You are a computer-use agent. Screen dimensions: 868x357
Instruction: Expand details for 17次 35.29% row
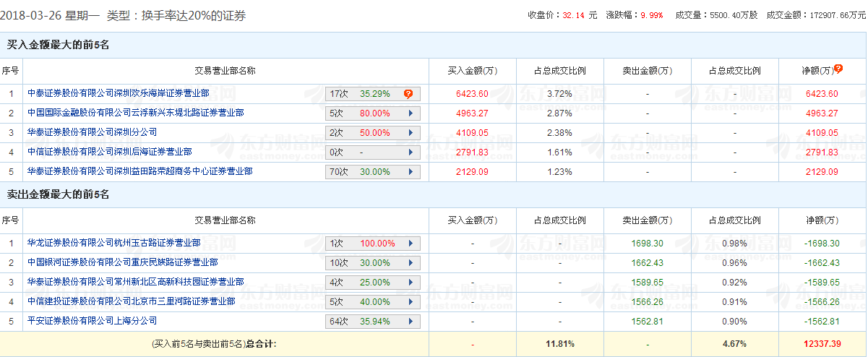tap(373, 94)
